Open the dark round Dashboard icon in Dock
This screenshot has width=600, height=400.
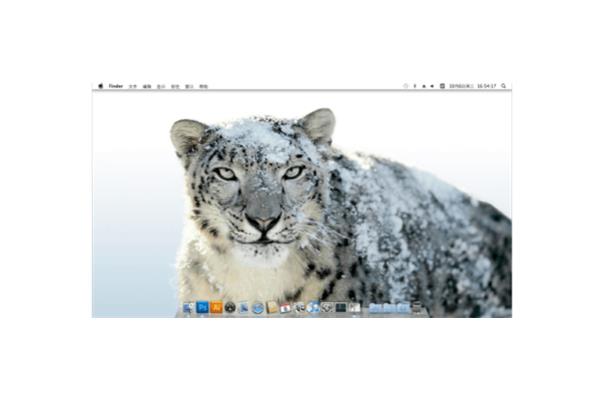click(230, 308)
